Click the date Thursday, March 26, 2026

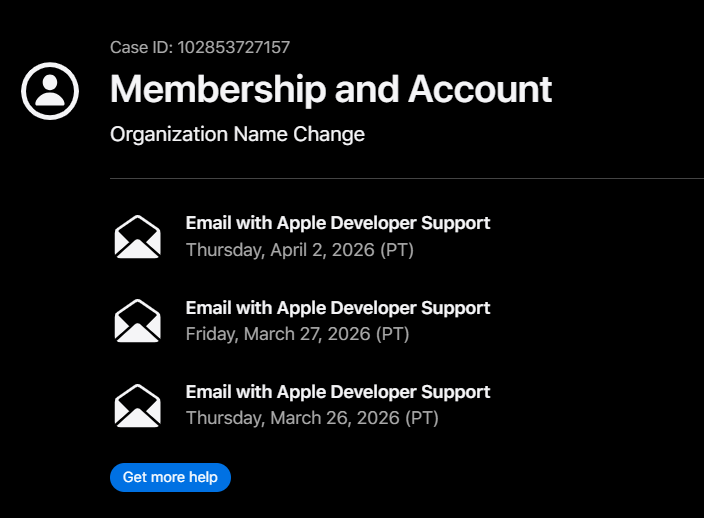point(291,417)
